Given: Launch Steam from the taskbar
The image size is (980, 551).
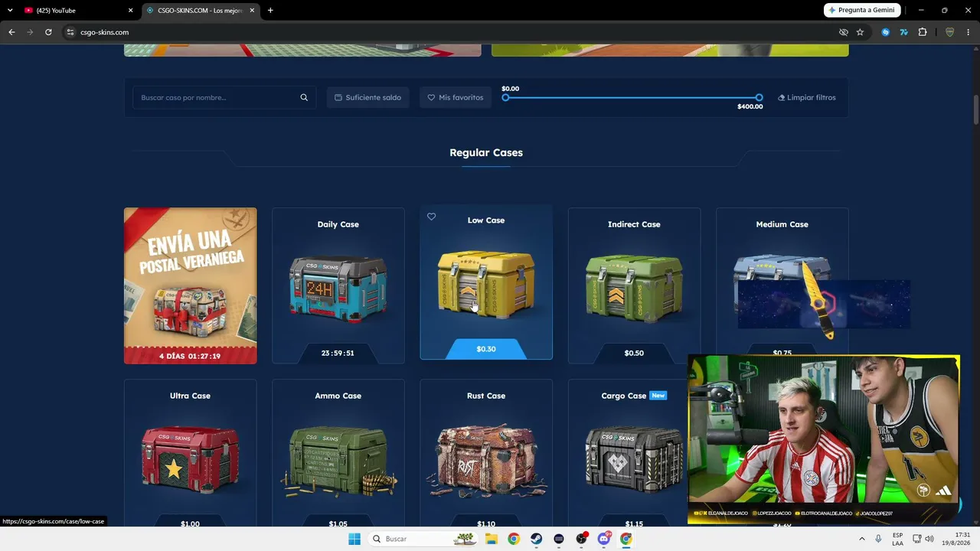Looking at the screenshot, I should coord(536,539).
